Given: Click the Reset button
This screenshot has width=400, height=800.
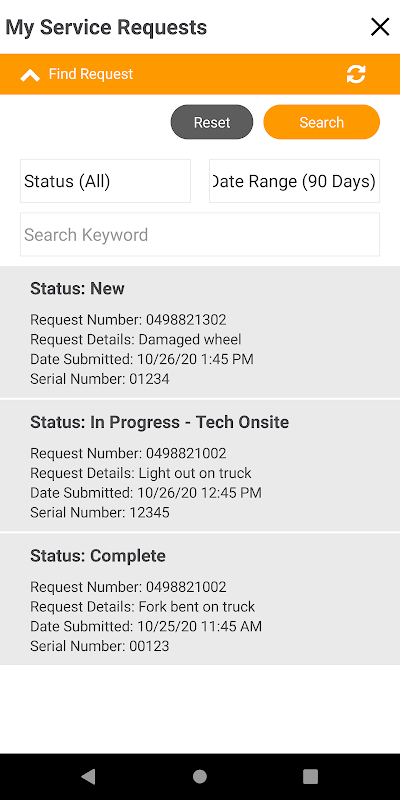Looking at the screenshot, I should tap(212, 122).
